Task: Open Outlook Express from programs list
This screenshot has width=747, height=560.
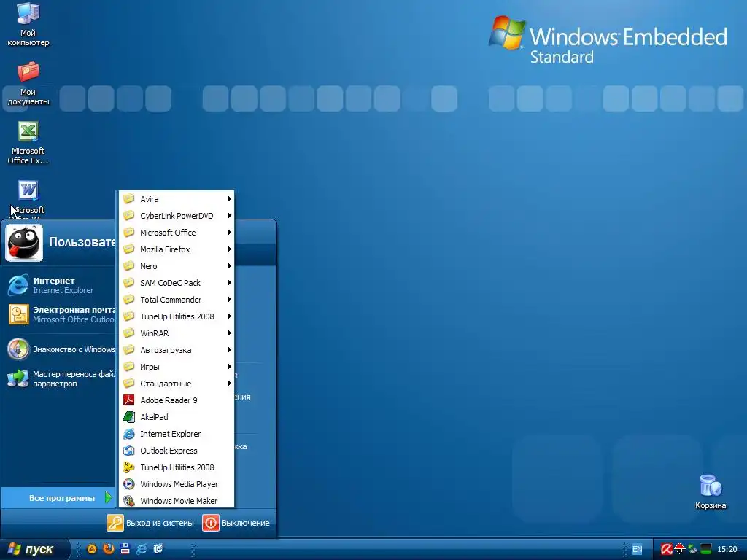Action: click(x=177, y=451)
